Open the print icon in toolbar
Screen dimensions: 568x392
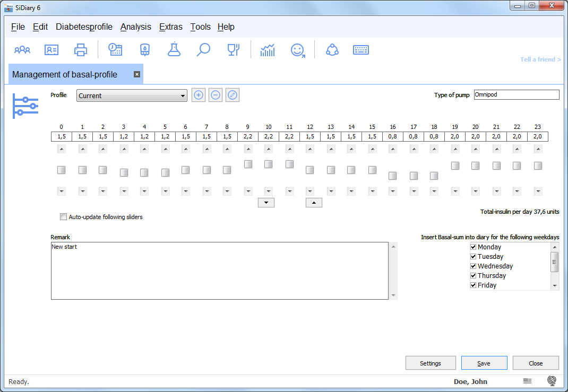[81, 50]
